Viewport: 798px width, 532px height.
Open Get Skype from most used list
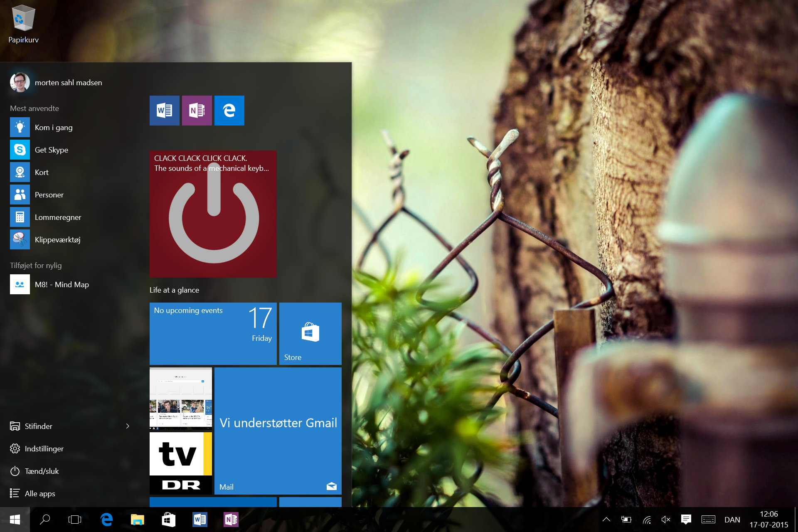[x=52, y=150]
